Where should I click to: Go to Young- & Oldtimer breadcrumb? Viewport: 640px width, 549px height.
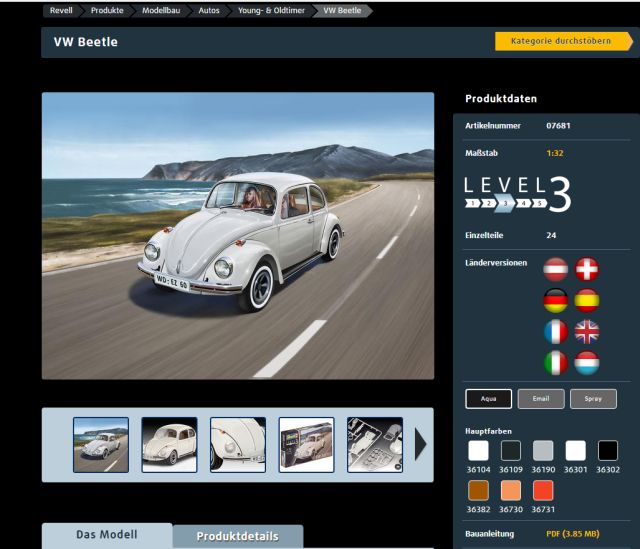(x=272, y=10)
